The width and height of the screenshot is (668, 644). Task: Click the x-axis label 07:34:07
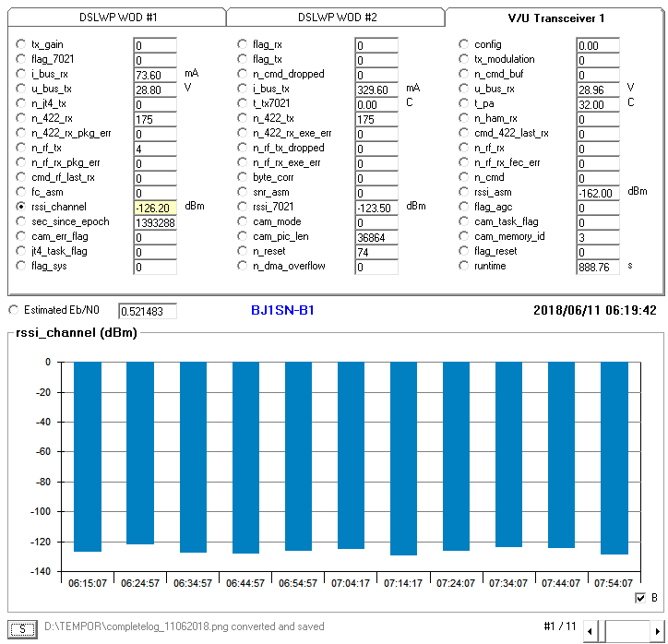coord(507,583)
